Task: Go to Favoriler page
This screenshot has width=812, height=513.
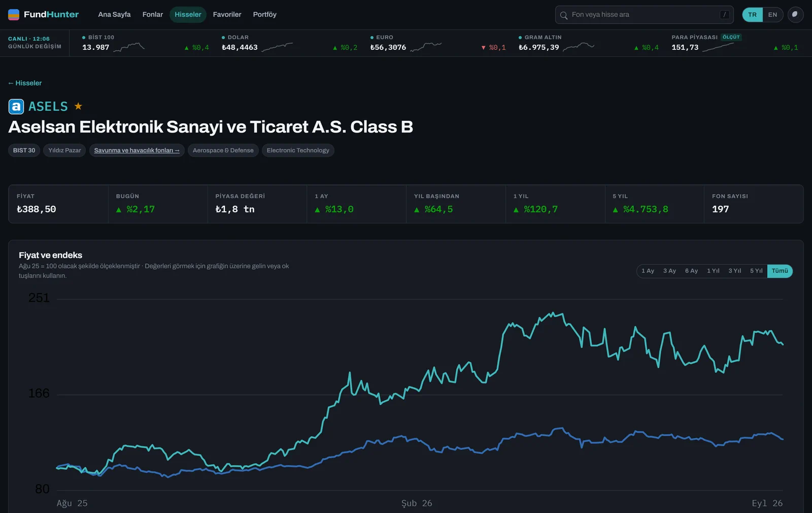Action: click(x=227, y=15)
